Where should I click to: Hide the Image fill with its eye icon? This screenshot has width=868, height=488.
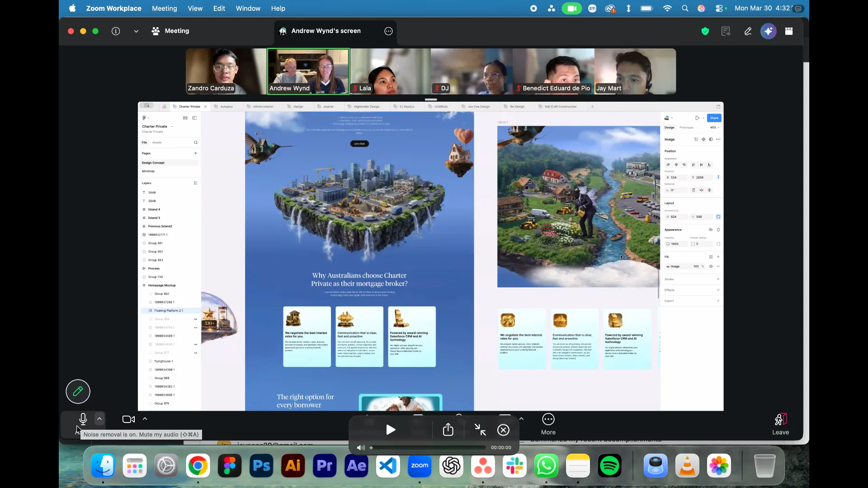click(x=711, y=267)
